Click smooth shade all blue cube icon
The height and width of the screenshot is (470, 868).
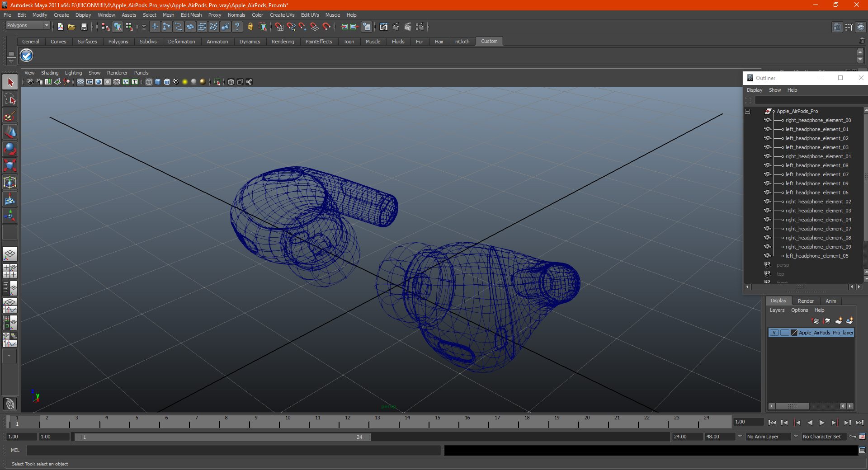click(x=158, y=82)
